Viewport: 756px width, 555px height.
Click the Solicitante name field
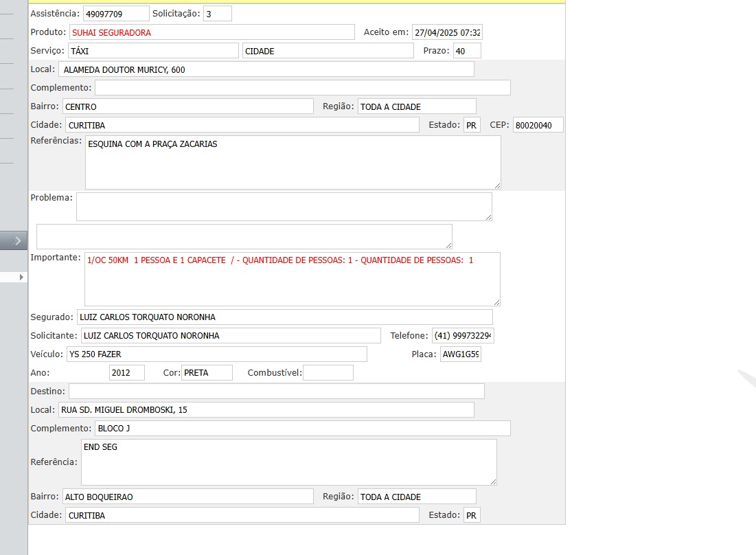tap(231, 336)
